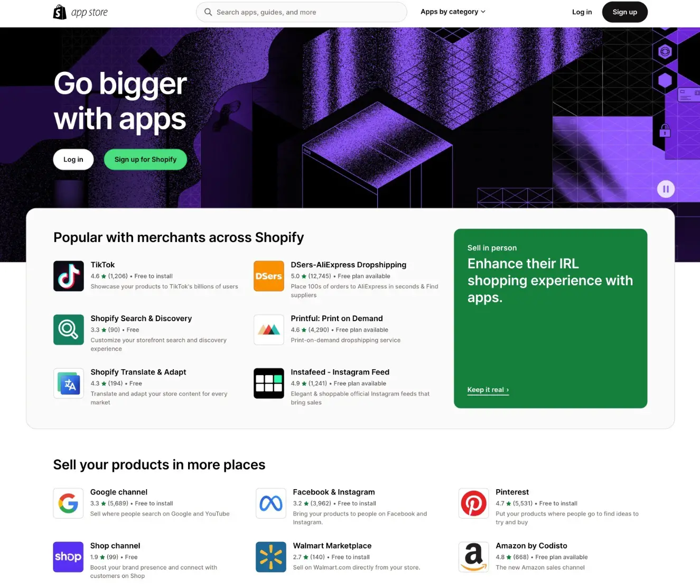700x588 pixels.
Task: Click 'Enhance their IRL shopping experience' headline
Action: pyautogui.click(x=550, y=281)
